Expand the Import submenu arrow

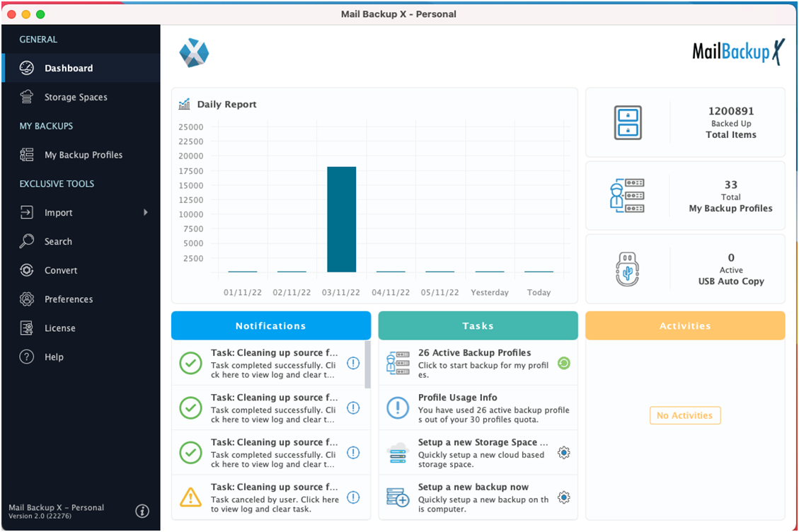[x=146, y=212]
